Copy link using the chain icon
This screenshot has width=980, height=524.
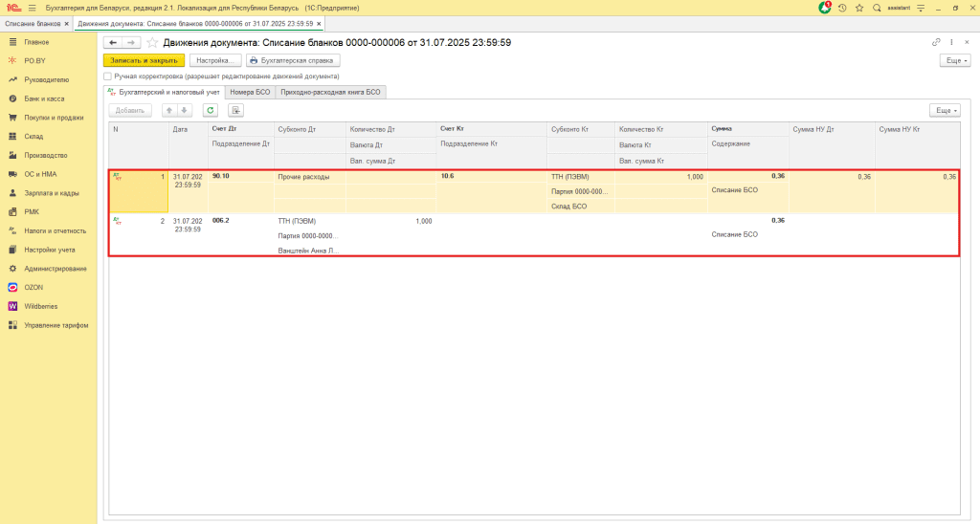(x=936, y=42)
